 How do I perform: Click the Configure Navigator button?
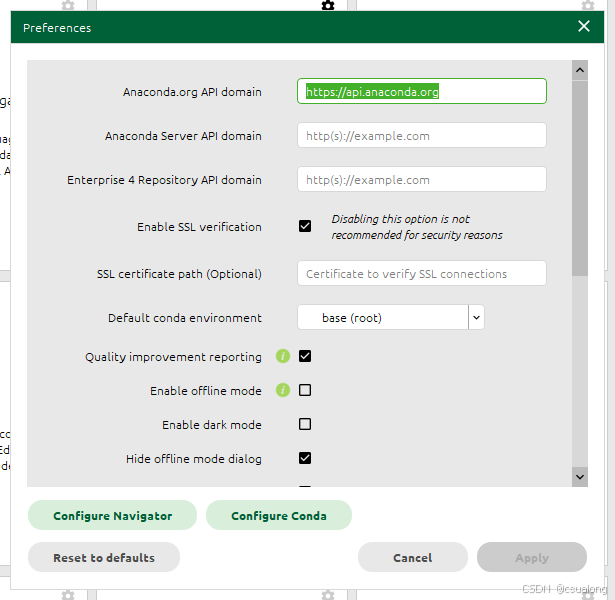click(112, 515)
